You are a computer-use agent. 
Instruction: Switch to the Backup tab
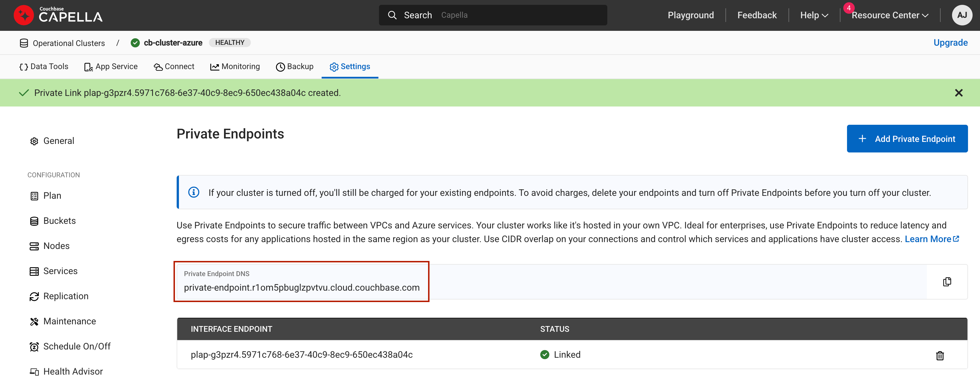[x=295, y=67]
